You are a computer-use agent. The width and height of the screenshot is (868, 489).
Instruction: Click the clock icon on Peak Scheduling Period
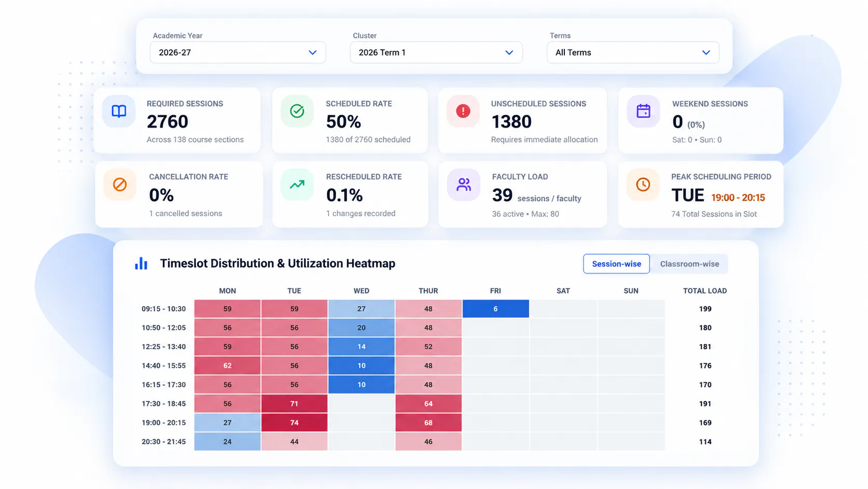(x=643, y=184)
